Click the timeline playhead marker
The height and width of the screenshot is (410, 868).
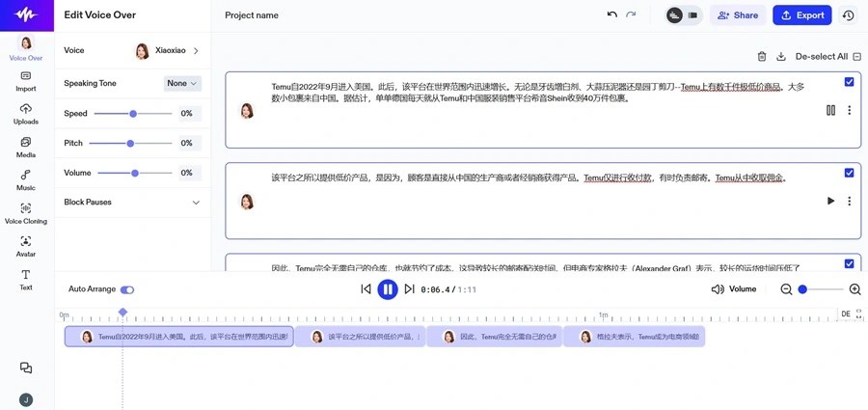[x=122, y=313]
